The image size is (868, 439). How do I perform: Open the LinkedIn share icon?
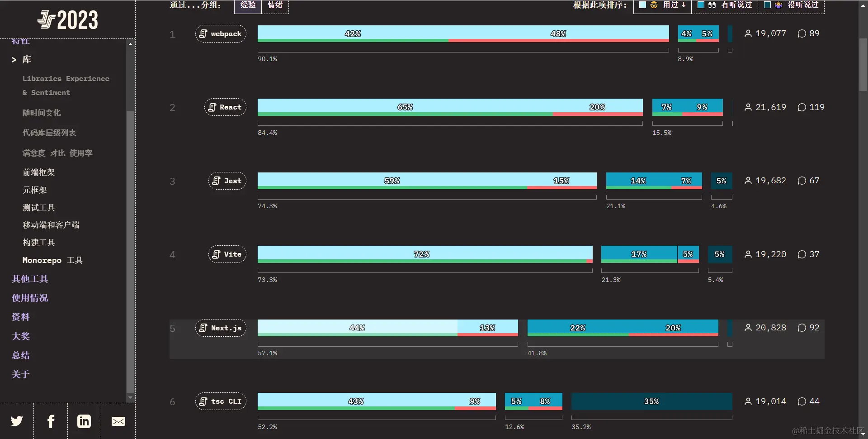[x=84, y=421]
